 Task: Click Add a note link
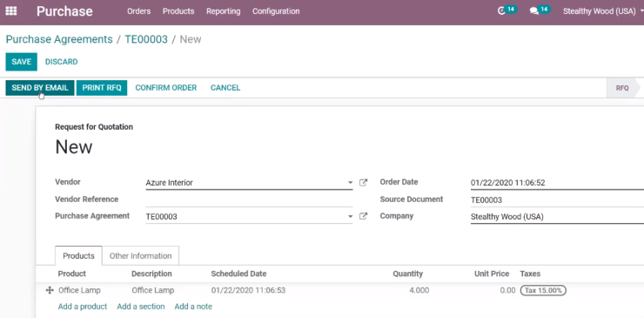(x=193, y=307)
